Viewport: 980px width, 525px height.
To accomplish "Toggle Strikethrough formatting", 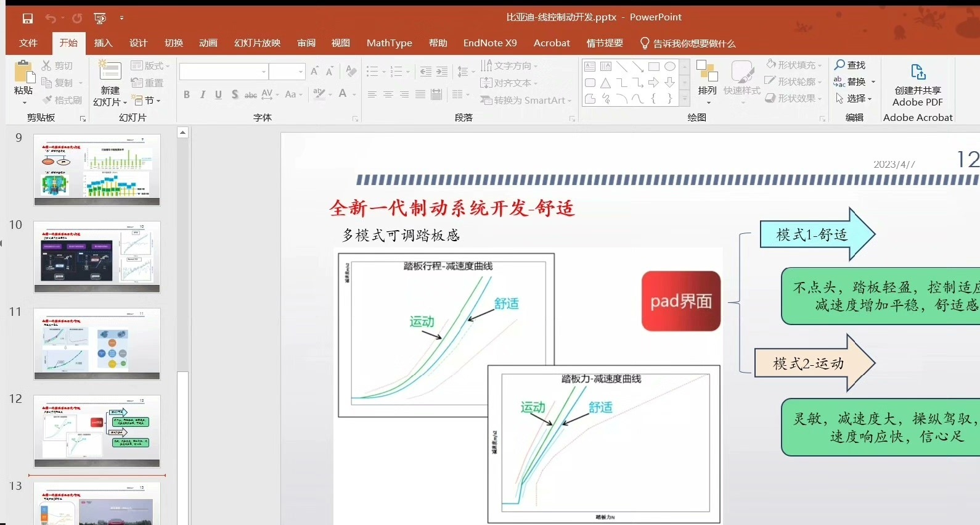I will [251, 94].
